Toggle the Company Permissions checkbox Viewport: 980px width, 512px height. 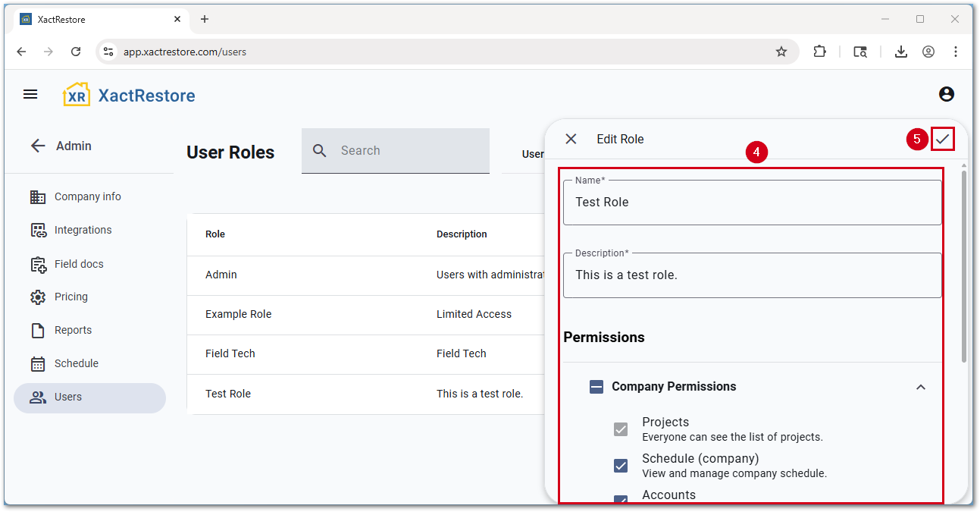tap(596, 387)
